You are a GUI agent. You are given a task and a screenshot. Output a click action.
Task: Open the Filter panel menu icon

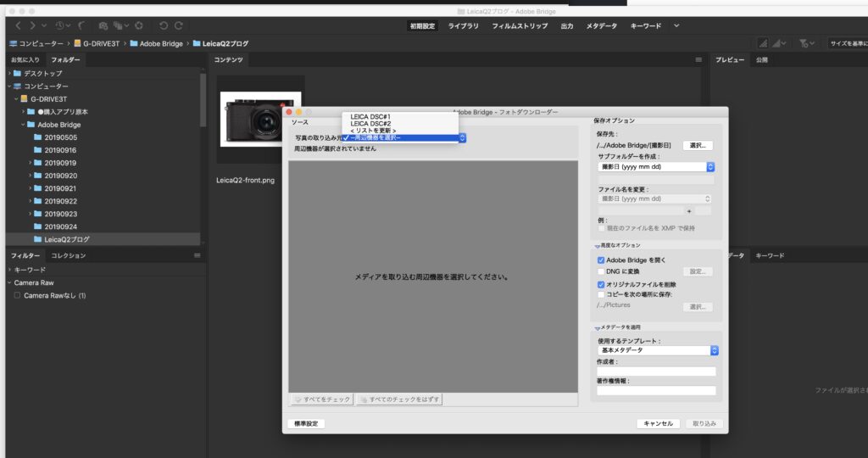197,255
